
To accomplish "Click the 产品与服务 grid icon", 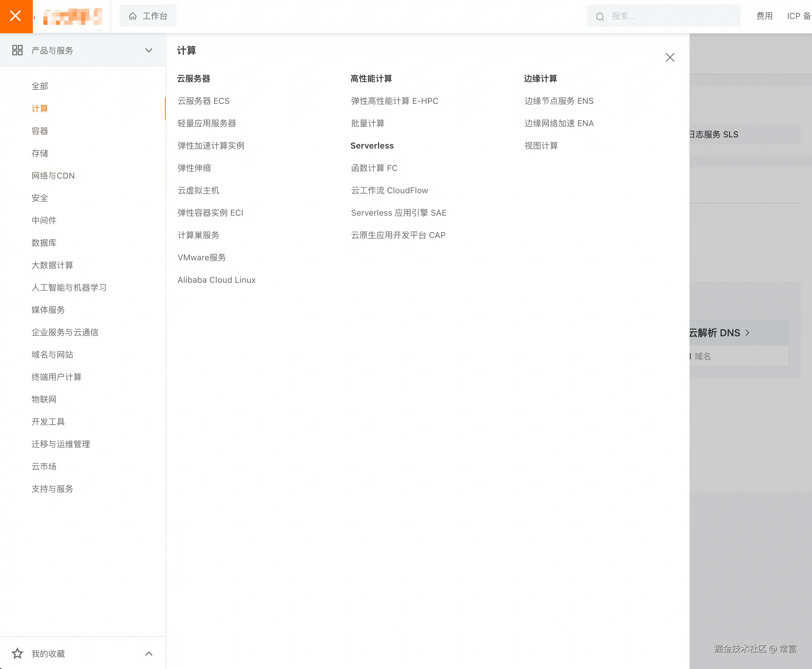I will click(17, 50).
